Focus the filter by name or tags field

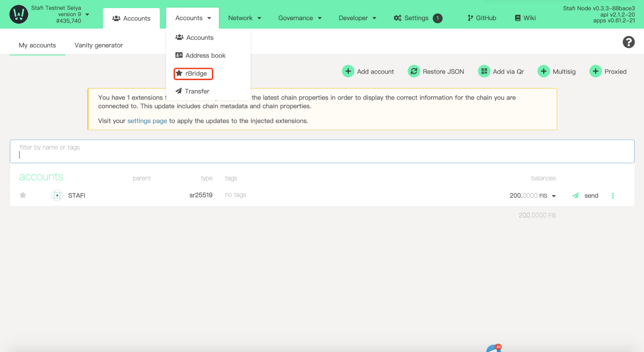click(322, 151)
